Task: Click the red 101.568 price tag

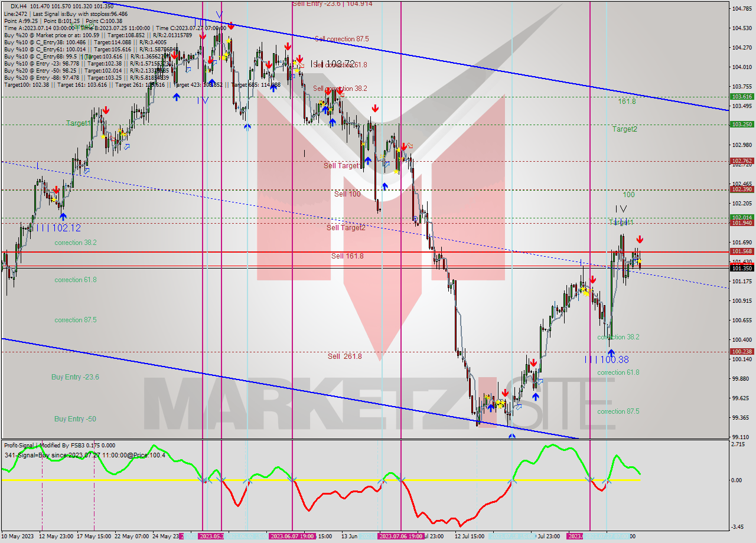Action: click(x=742, y=251)
